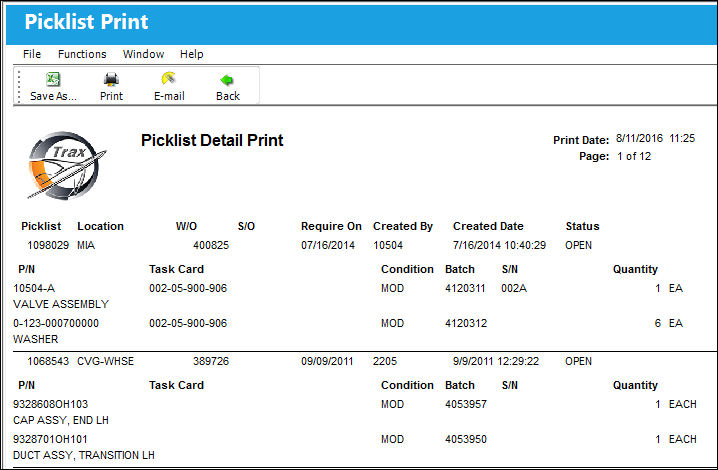Click the green Back arrow icon

point(227,80)
